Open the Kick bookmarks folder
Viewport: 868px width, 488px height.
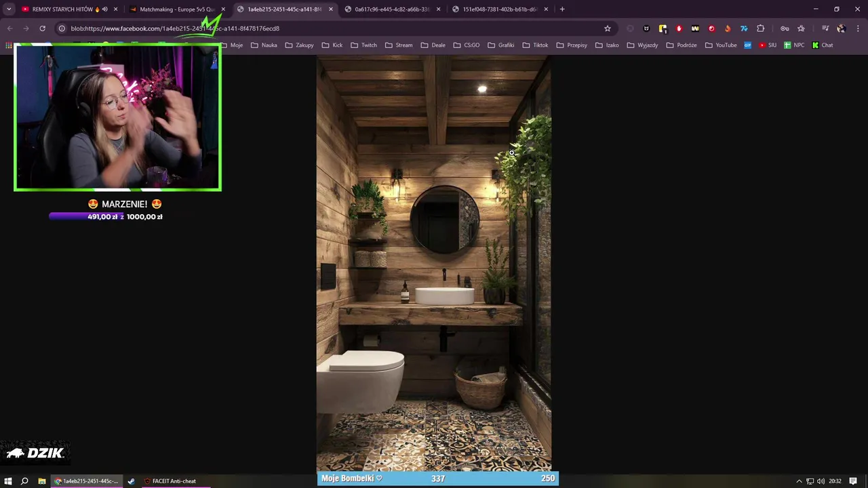click(332, 45)
